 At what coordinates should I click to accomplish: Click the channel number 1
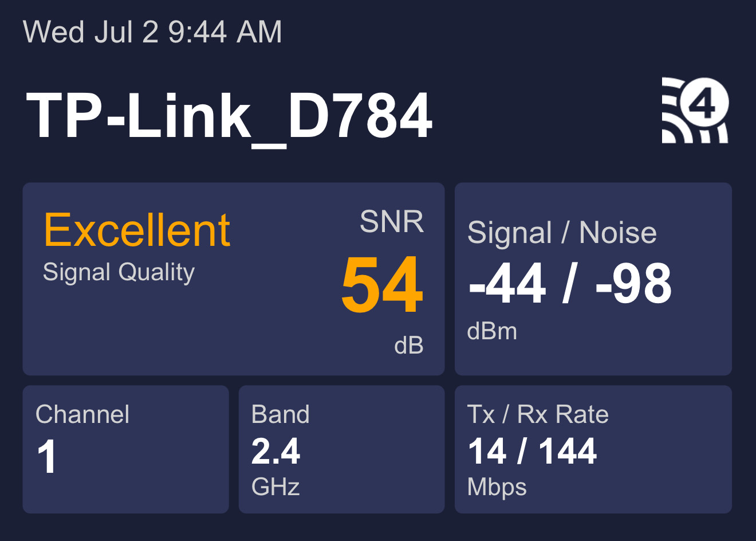point(47,457)
